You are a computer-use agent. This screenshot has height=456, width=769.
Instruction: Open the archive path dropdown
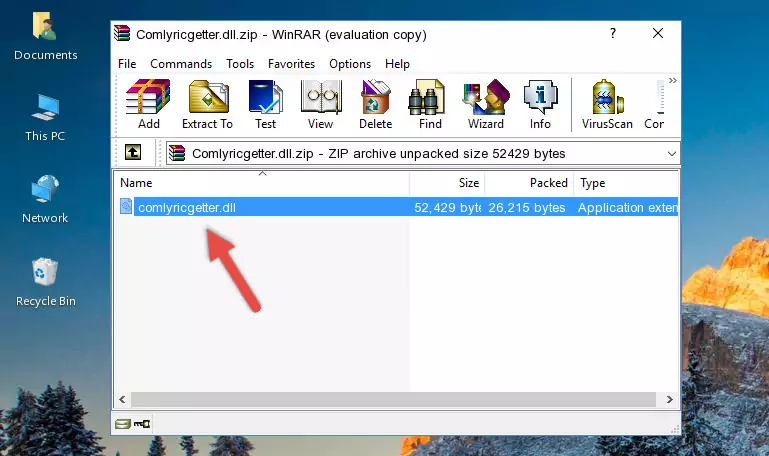[x=671, y=153]
